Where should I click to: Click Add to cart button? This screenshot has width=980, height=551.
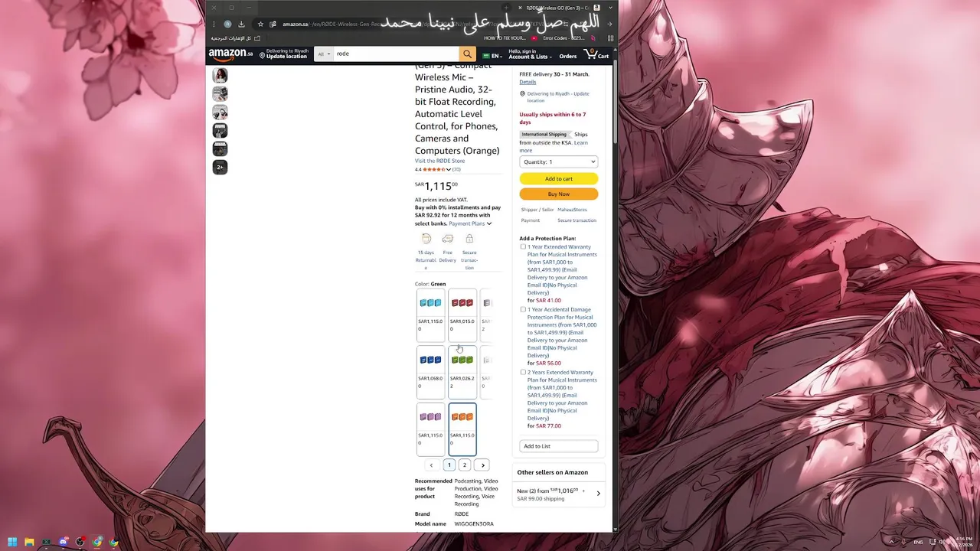point(558,178)
